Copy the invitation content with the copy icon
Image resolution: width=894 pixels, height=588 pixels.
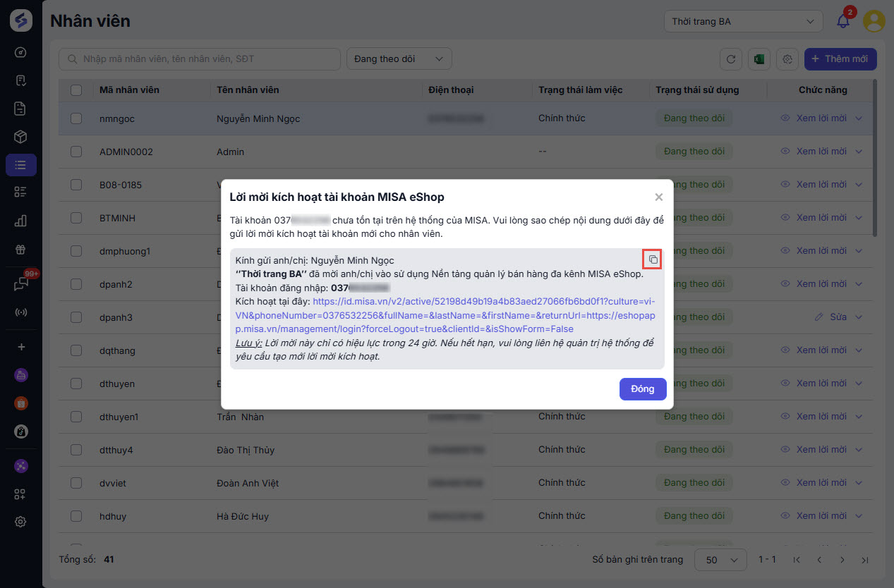[653, 259]
